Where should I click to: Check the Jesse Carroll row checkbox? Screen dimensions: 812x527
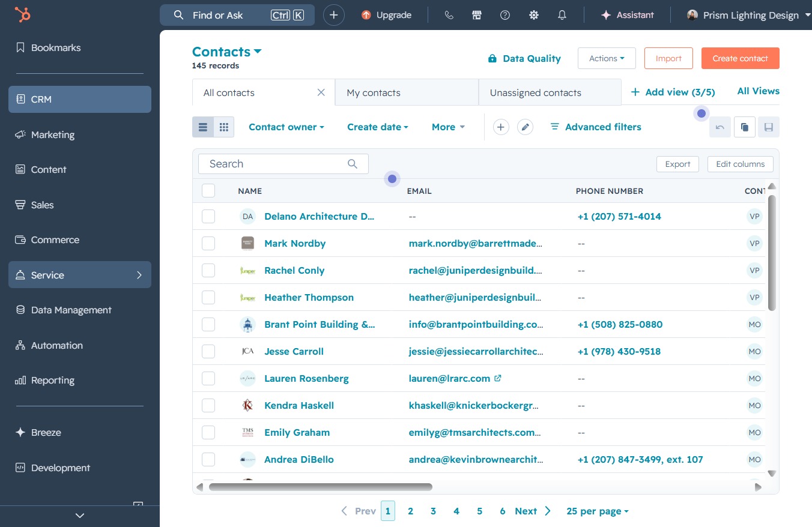[208, 351]
